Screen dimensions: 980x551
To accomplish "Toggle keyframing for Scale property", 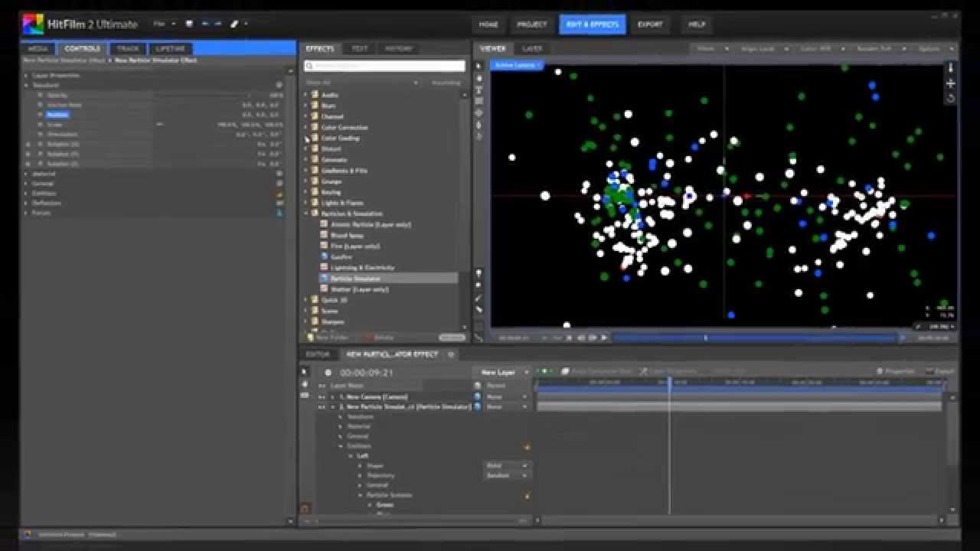I will click(x=40, y=124).
